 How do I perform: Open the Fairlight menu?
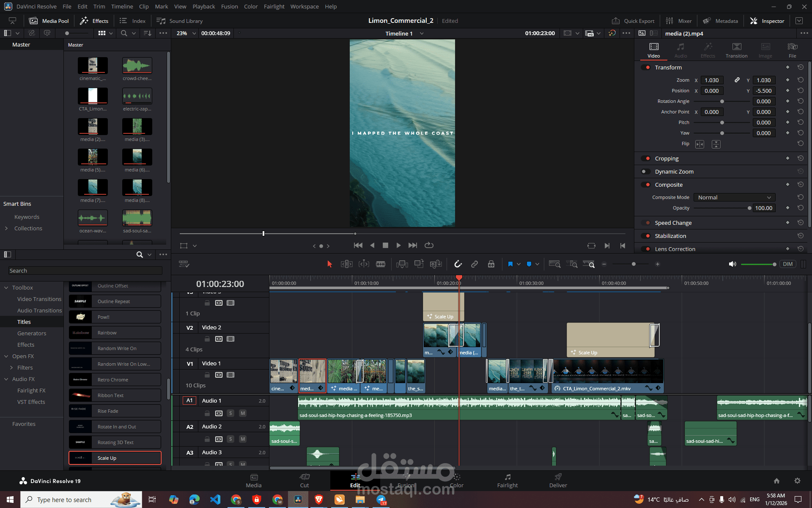click(x=274, y=6)
